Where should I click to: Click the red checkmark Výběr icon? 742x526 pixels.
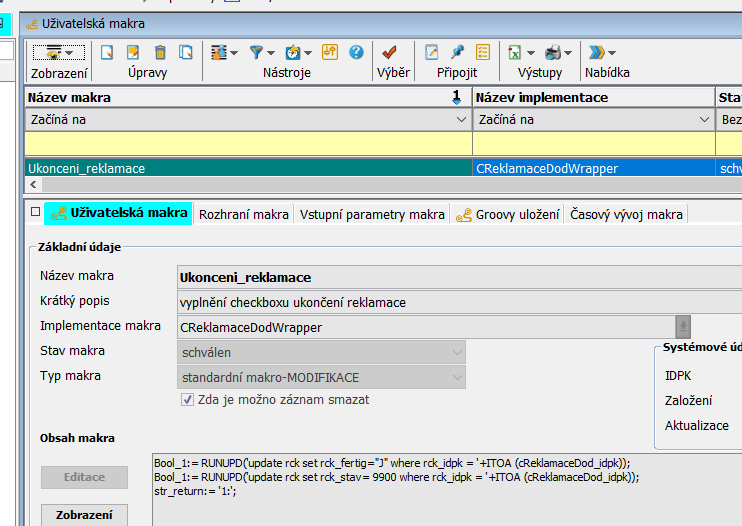click(391, 52)
